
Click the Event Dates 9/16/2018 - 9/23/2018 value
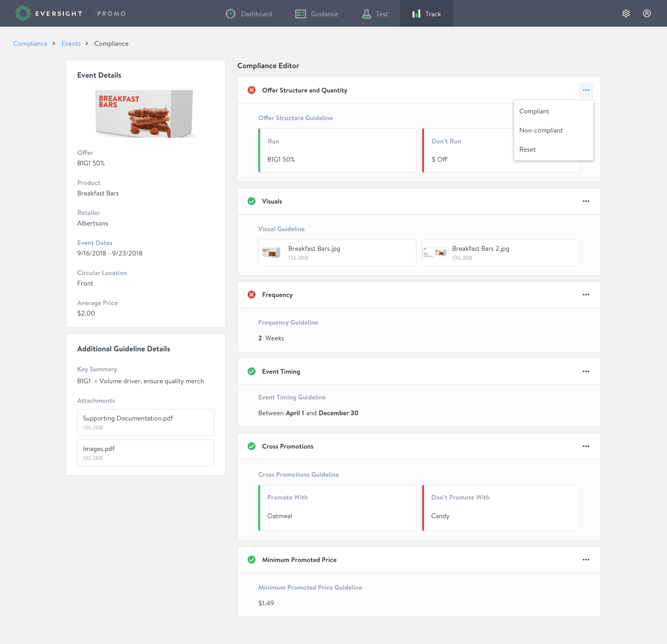[110, 253]
